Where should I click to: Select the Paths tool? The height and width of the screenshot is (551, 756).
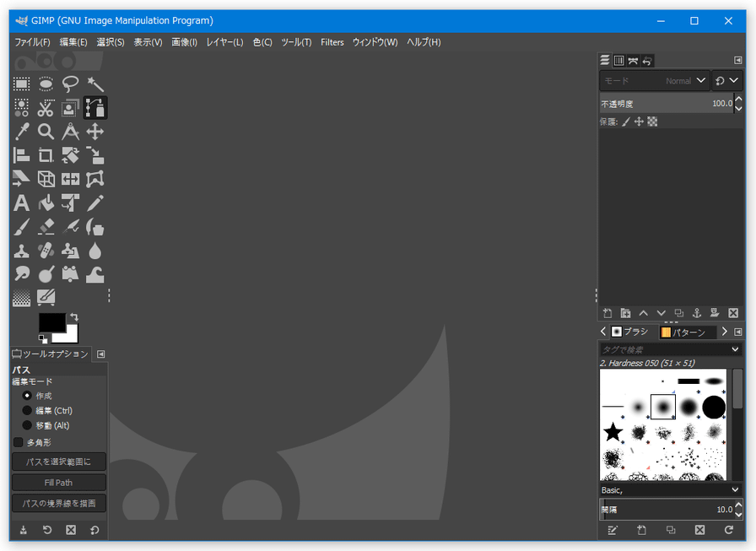95,108
